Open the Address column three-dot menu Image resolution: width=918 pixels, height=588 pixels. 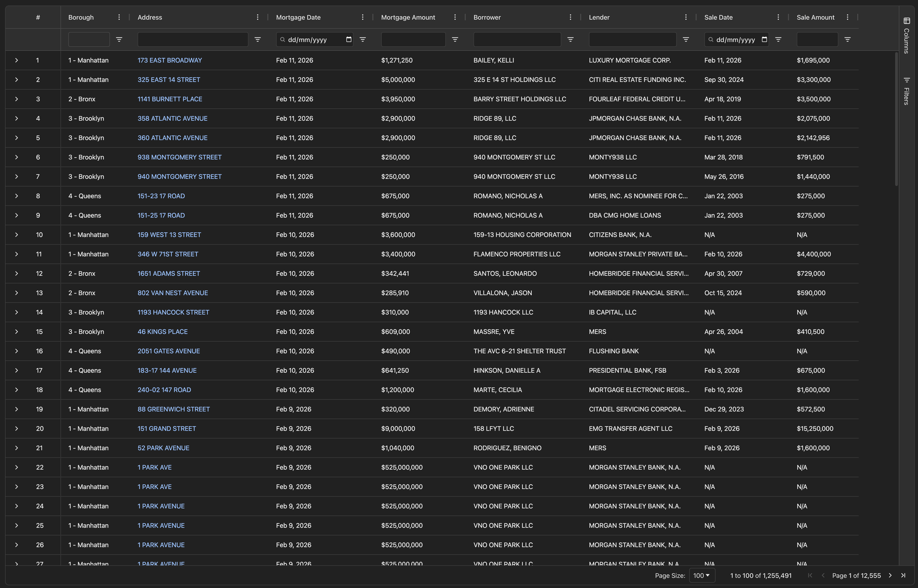(257, 17)
